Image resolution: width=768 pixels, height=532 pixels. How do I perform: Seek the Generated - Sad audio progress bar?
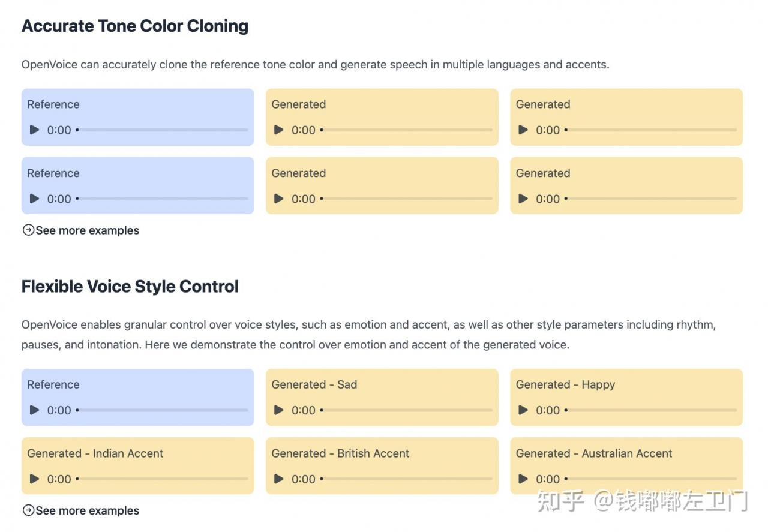pos(406,410)
